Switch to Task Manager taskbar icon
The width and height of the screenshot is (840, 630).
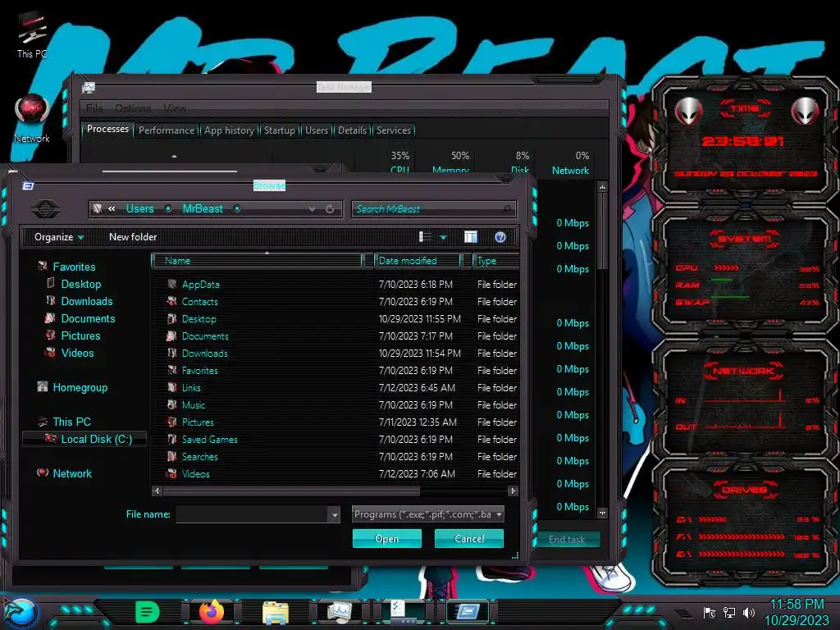[x=339, y=612]
